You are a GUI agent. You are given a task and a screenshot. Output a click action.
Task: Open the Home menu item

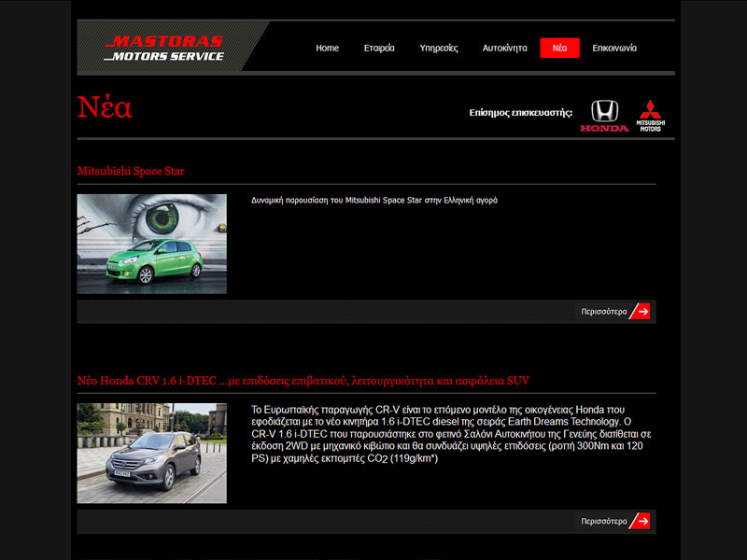click(x=328, y=49)
